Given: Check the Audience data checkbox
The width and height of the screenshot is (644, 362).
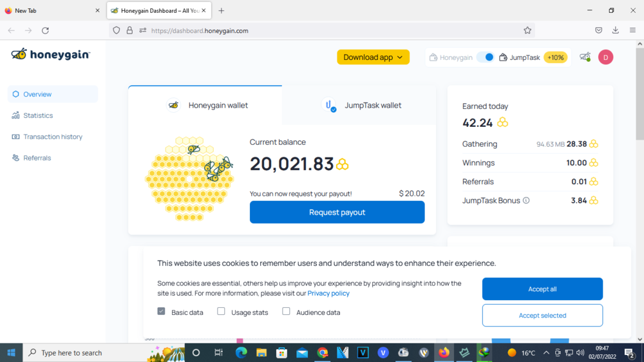Looking at the screenshot, I should coord(286,312).
